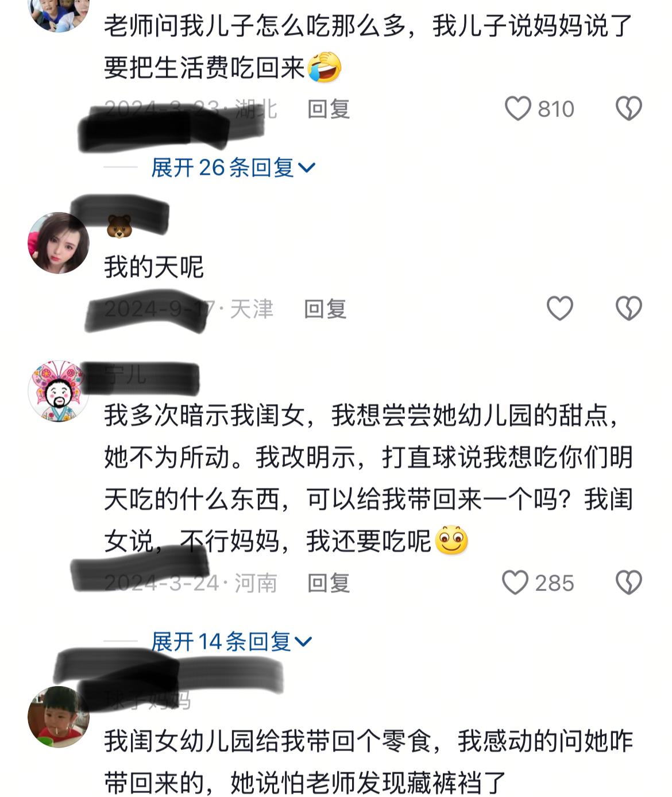Open avatar of woman with dark hair
The width and height of the screenshot is (672, 797).
(x=59, y=243)
